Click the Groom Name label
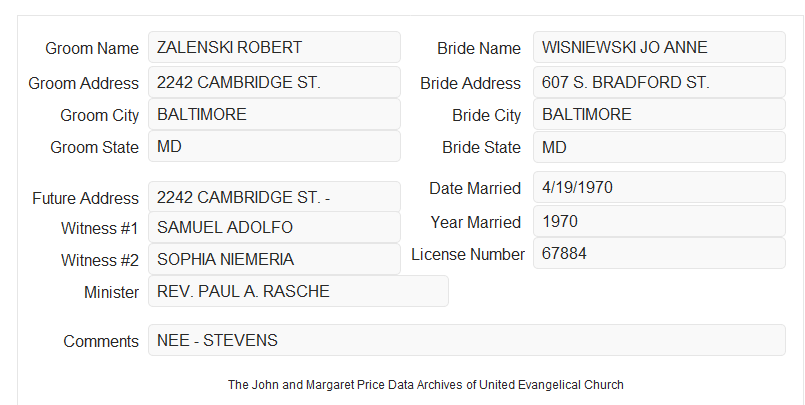 click(x=92, y=48)
